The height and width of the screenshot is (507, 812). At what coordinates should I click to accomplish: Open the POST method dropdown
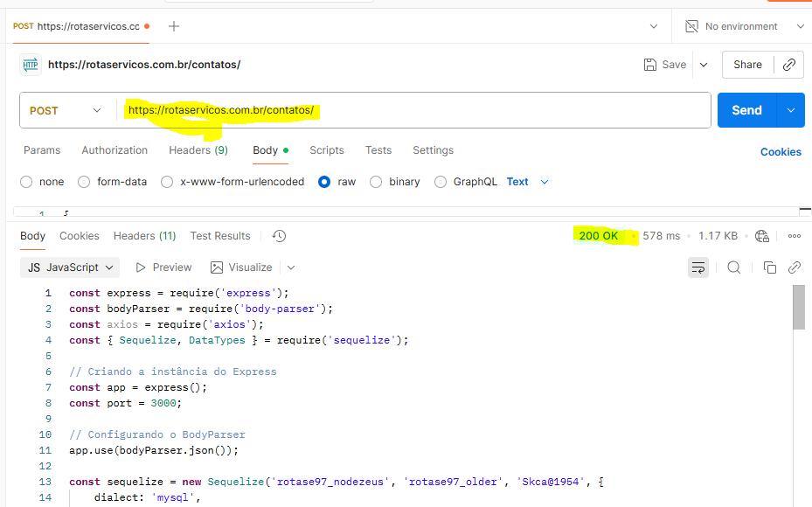66,111
